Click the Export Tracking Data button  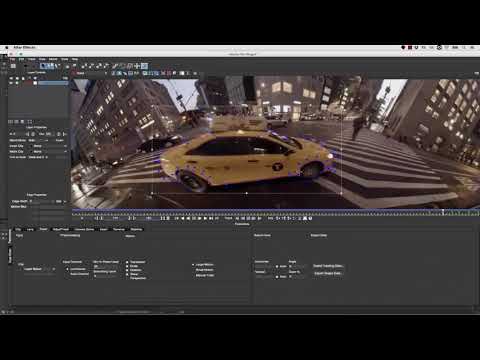click(328, 266)
